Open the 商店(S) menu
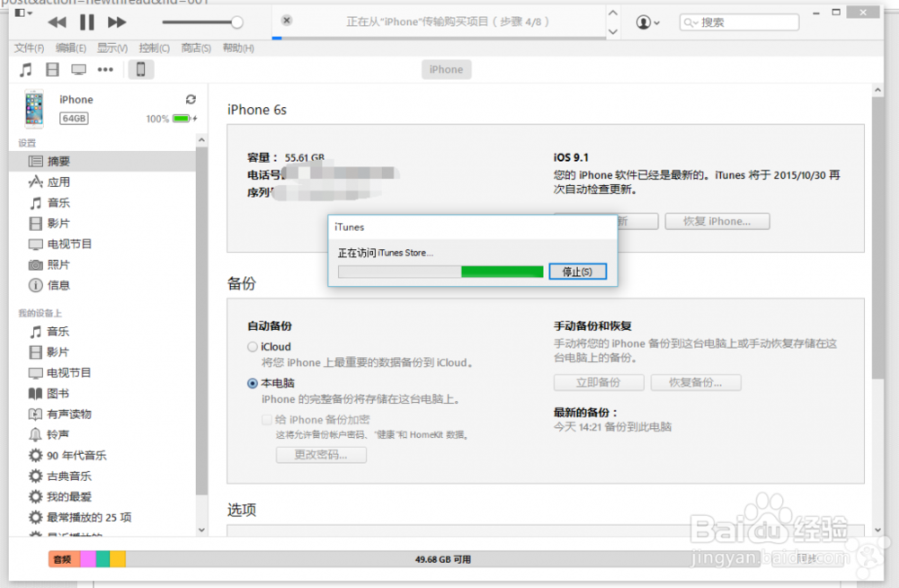This screenshot has height=588, width=899. click(x=196, y=49)
